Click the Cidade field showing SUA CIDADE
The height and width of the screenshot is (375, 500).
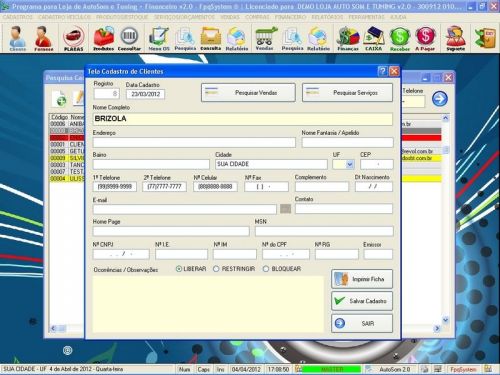coord(271,164)
